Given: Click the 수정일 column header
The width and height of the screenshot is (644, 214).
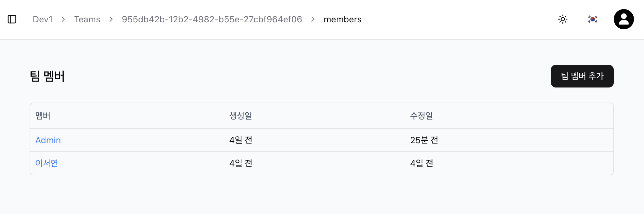Looking at the screenshot, I should click(421, 116).
